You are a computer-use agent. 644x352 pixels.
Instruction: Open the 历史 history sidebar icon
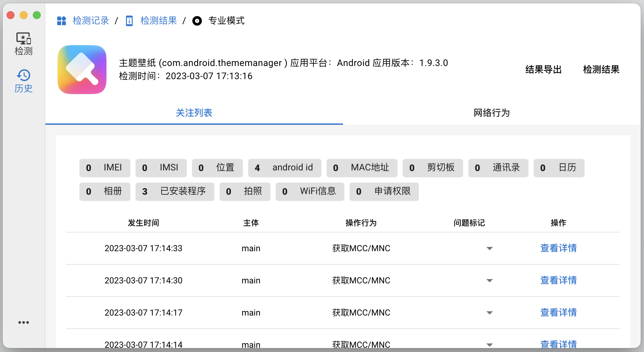[24, 81]
